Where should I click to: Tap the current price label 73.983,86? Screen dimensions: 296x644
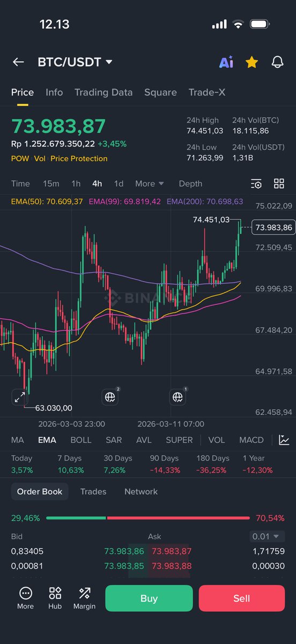click(x=273, y=228)
